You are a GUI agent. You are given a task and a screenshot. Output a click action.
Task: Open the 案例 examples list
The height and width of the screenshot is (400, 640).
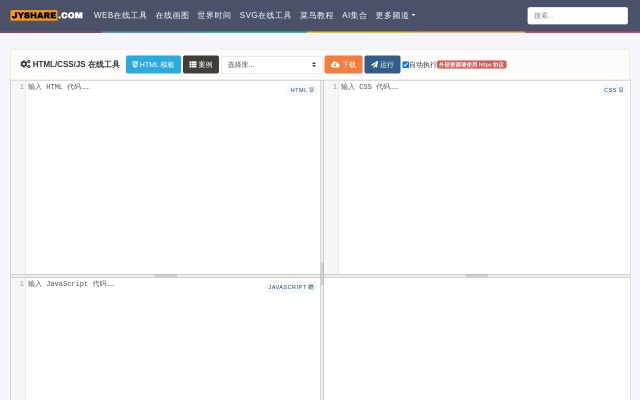tap(201, 64)
